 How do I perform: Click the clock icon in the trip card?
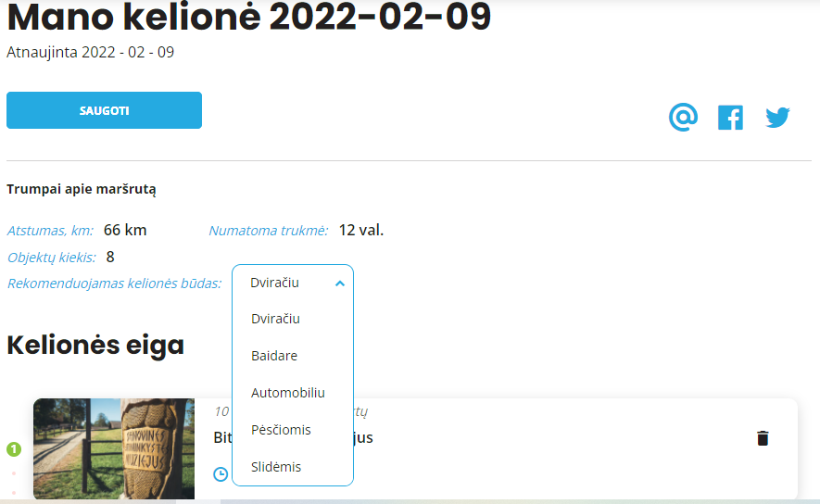click(x=221, y=474)
